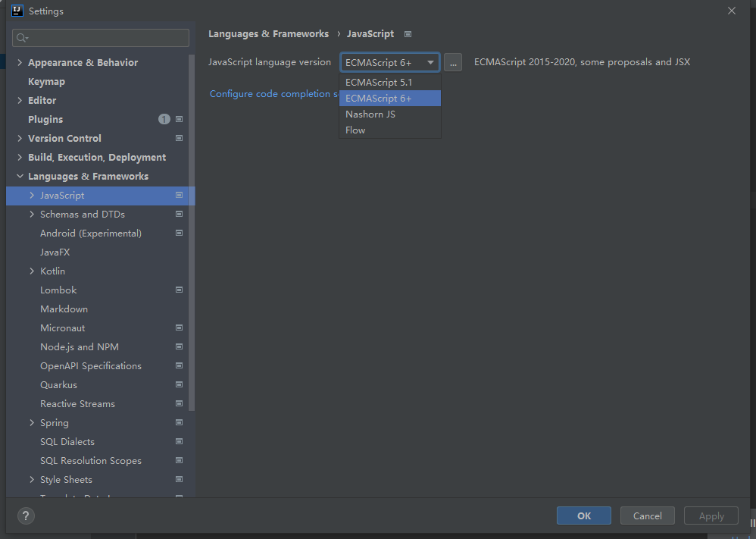Click the project-level icon beside Android (Experimental)
Image resolution: width=756 pixels, height=539 pixels.
[x=179, y=233]
